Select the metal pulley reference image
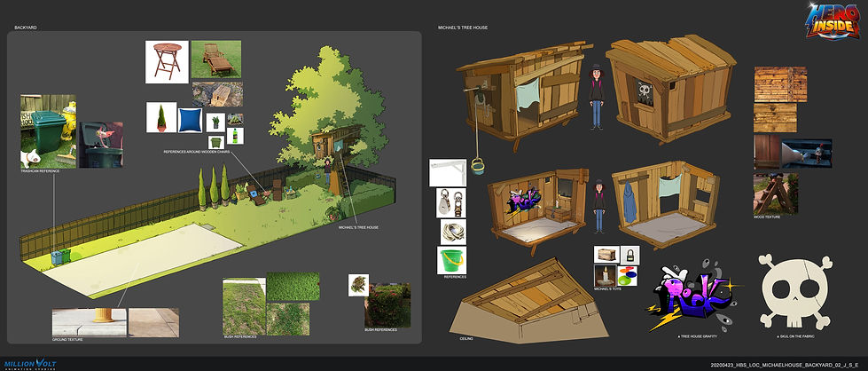Viewport: 868px width, 371px height. 450,203
